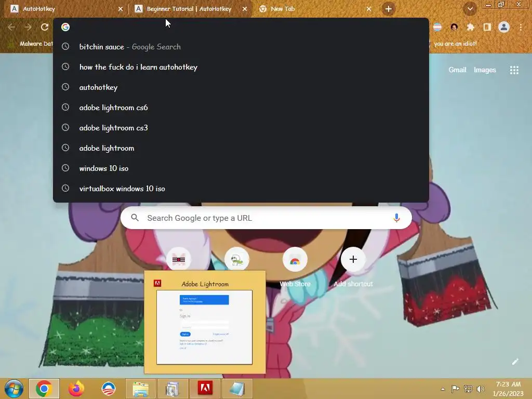Open Windows Explorer folder on taskbar

[x=140, y=389]
